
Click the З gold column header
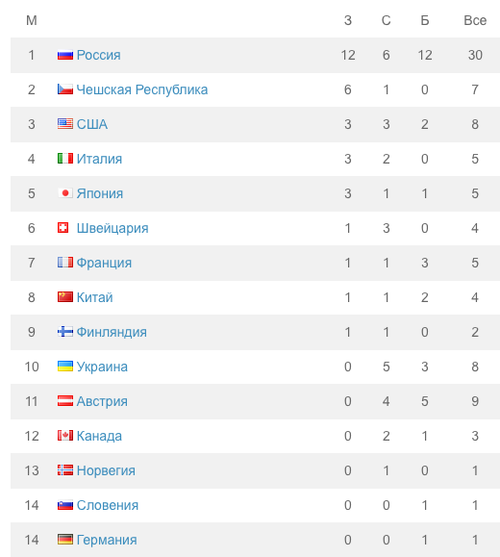pyautogui.click(x=348, y=20)
